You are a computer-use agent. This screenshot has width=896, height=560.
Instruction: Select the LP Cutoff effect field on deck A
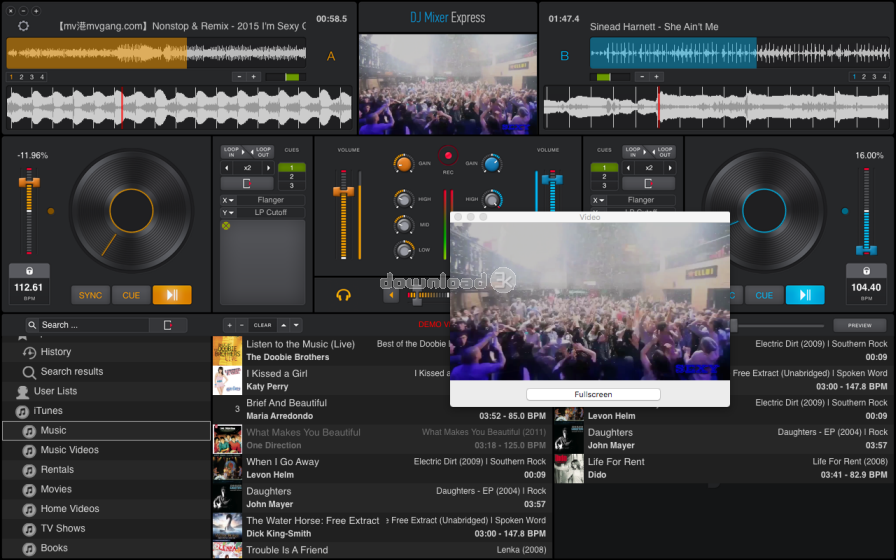click(270, 213)
